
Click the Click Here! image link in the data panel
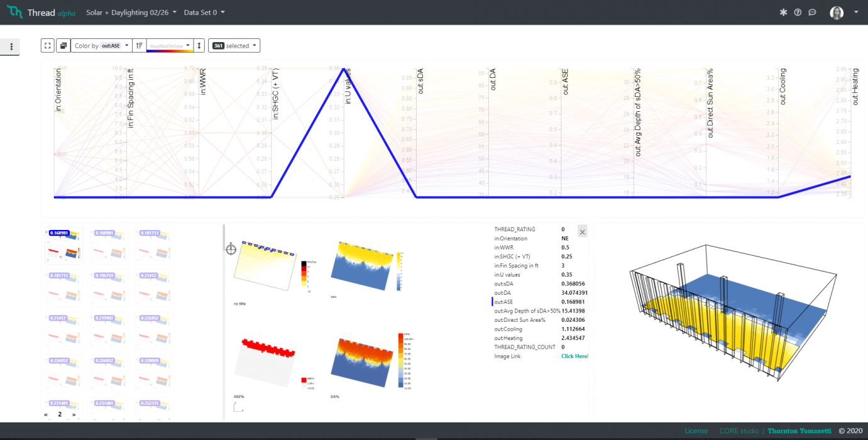pyautogui.click(x=574, y=356)
